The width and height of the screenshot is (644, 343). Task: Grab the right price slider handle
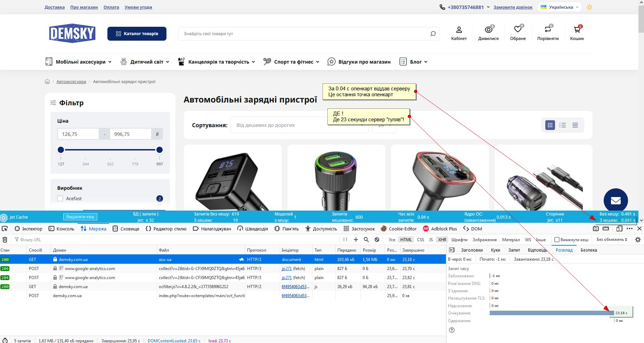pos(160,150)
